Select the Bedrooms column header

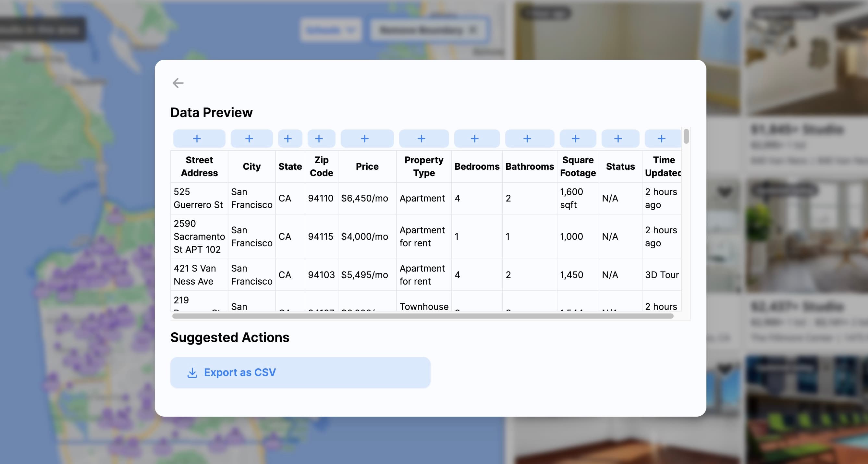(477, 166)
